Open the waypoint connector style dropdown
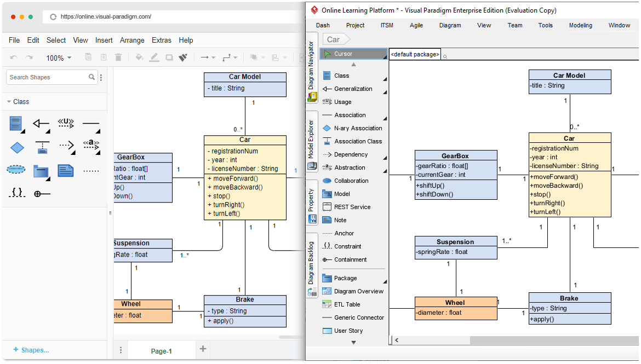 (x=230, y=57)
